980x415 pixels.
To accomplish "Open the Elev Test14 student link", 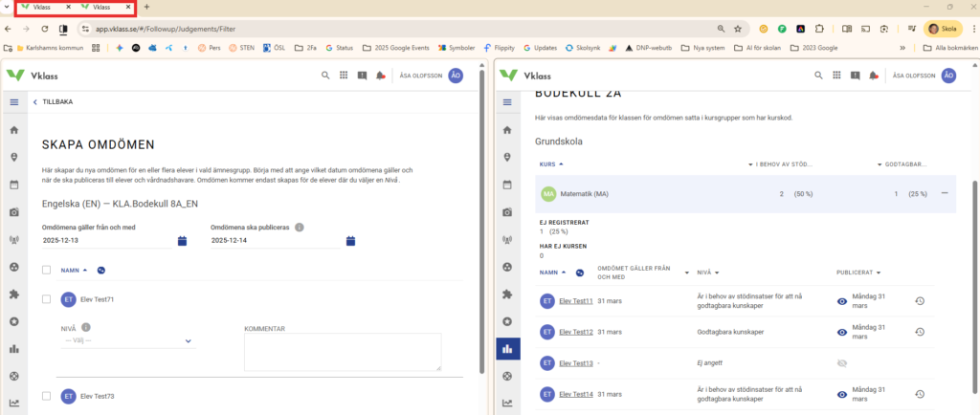I will click(x=576, y=393).
